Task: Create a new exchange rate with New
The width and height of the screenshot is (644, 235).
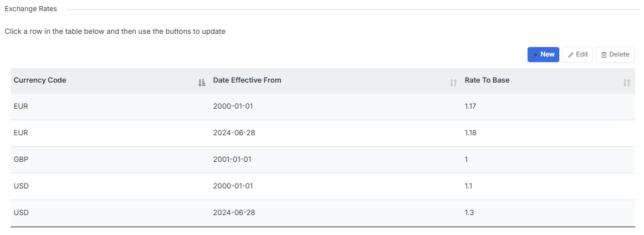Action: pyautogui.click(x=543, y=55)
